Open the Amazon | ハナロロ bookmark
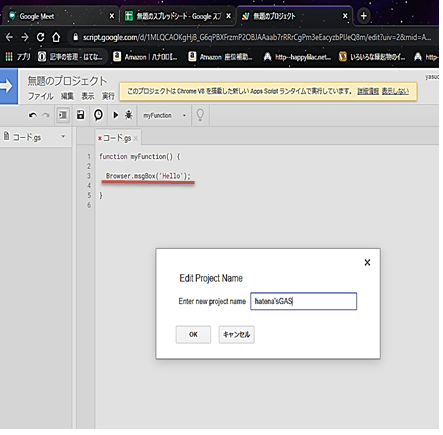This screenshot has width=443, height=435. [145, 57]
